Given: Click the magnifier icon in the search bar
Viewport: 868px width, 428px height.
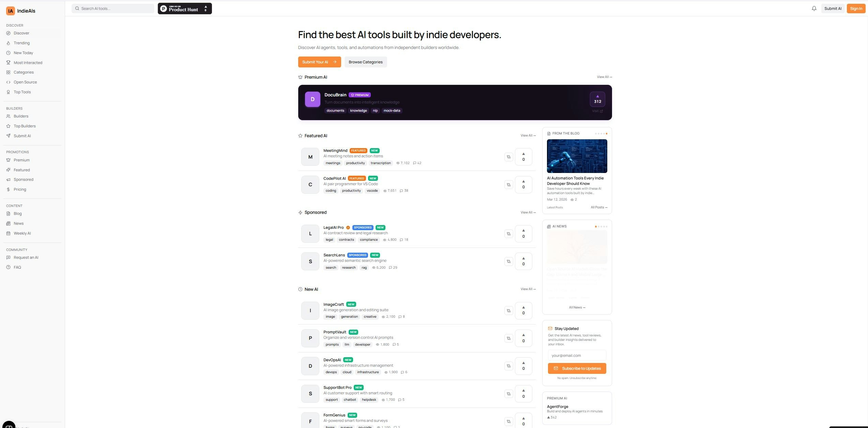Looking at the screenshot, I should click(x=77, y=8).
